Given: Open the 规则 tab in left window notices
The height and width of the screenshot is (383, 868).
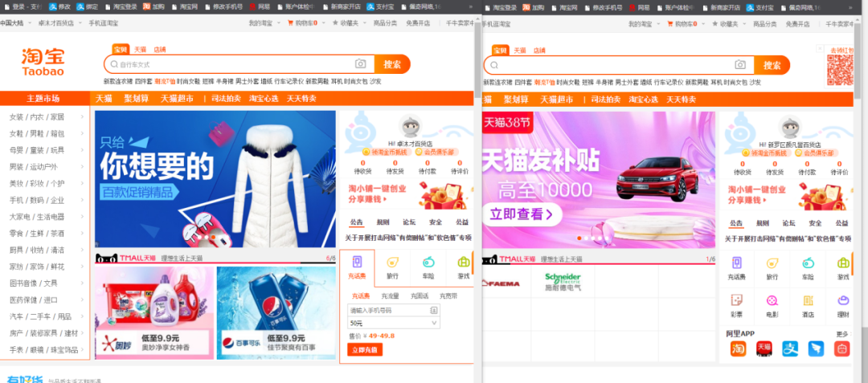Looking at the screenshot, I should 383,222.
